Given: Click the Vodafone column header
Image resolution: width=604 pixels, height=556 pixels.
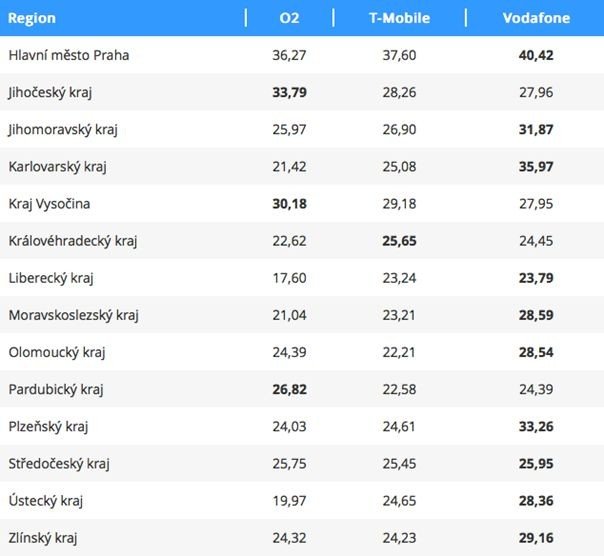Looking at the screenshot, I should [535, 18].
